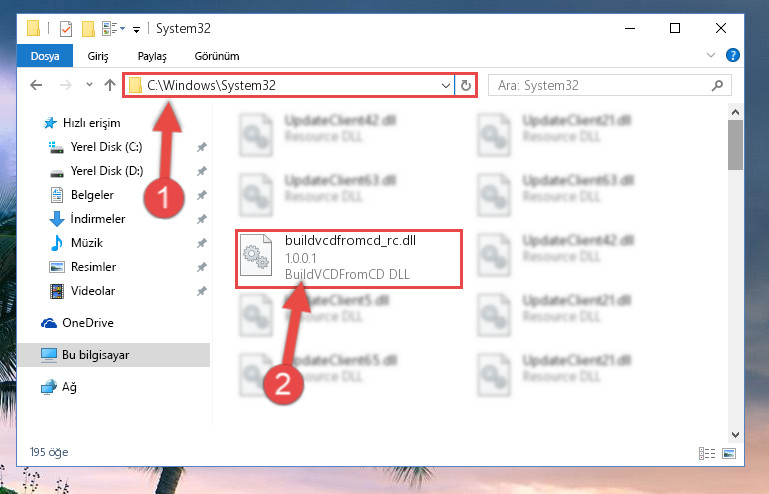Screen dimensions: 769x494
Task: Go back with the left arrow button
Action: 36,85
